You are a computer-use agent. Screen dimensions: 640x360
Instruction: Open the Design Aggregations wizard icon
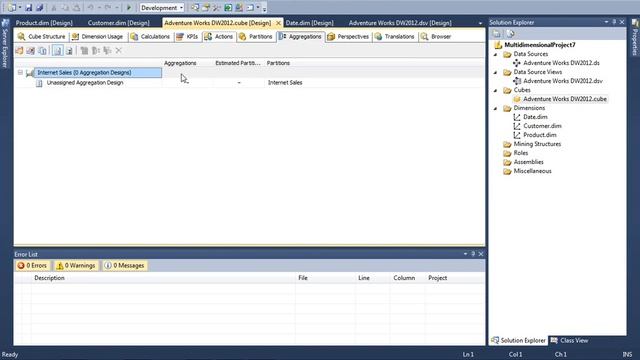tap(19, 51)
